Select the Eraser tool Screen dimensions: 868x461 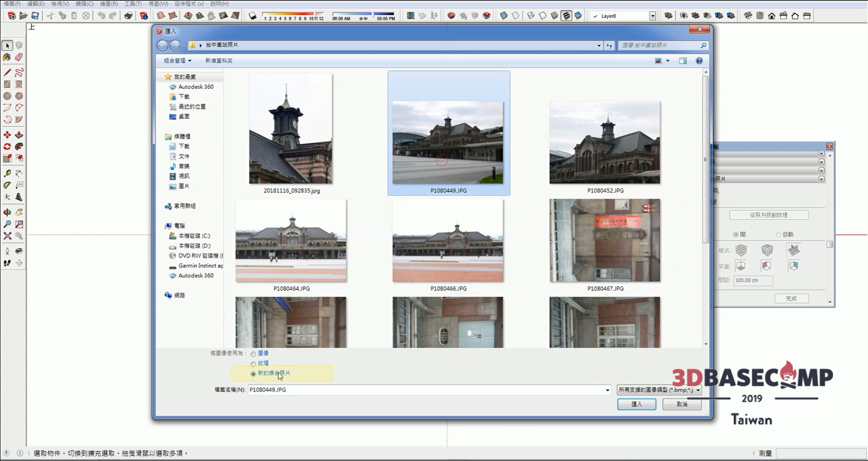19,57
